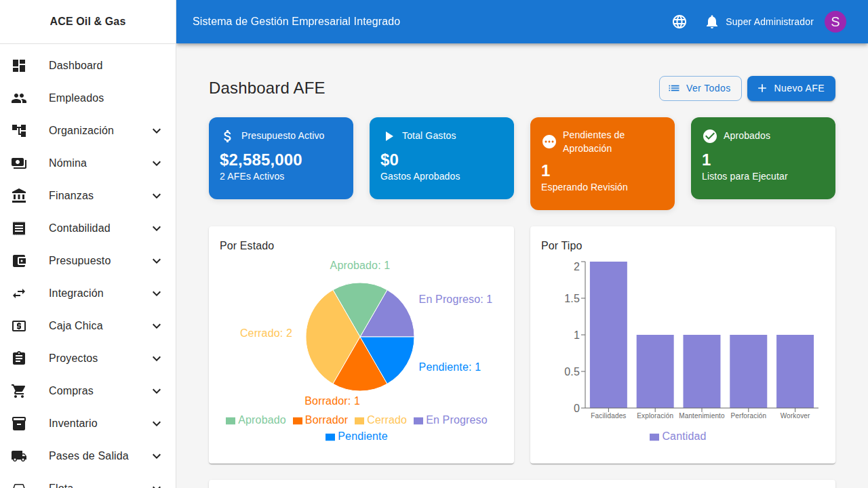
Task: Open the language globe icon in top bar
Action: point(679,21)
